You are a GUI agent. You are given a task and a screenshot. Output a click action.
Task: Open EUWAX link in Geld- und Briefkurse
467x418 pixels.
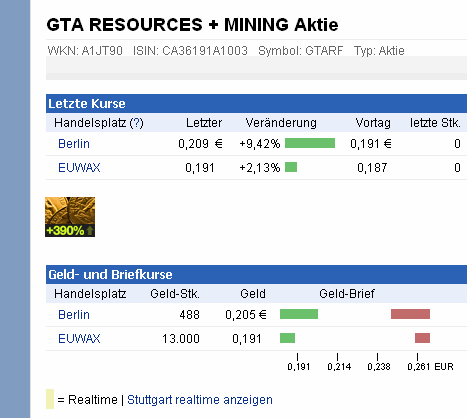point(79,339)
